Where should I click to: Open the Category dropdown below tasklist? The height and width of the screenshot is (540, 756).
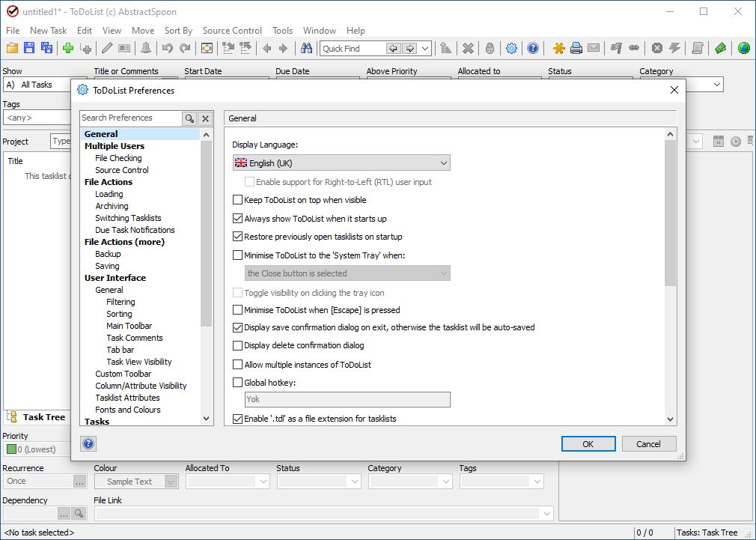pyautogui.click(x=446, y=482)
